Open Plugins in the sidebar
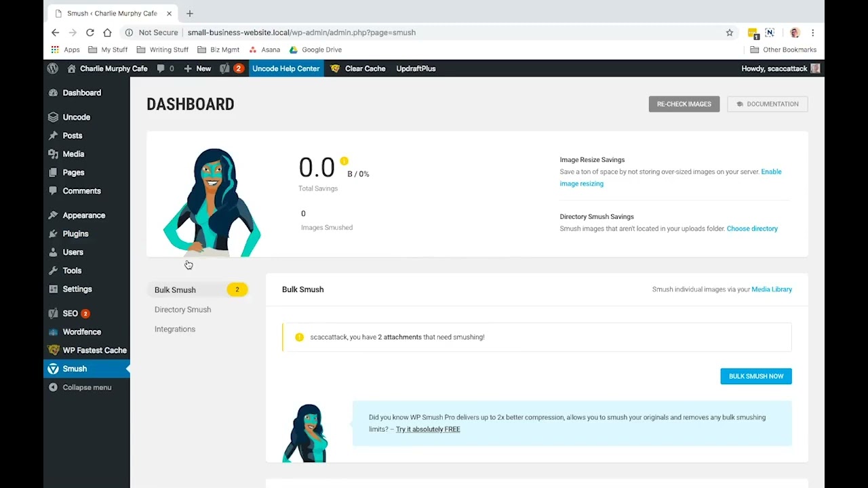Image resolution: width=868 pixels, height=488 pixels. click(x=86, y=234)
